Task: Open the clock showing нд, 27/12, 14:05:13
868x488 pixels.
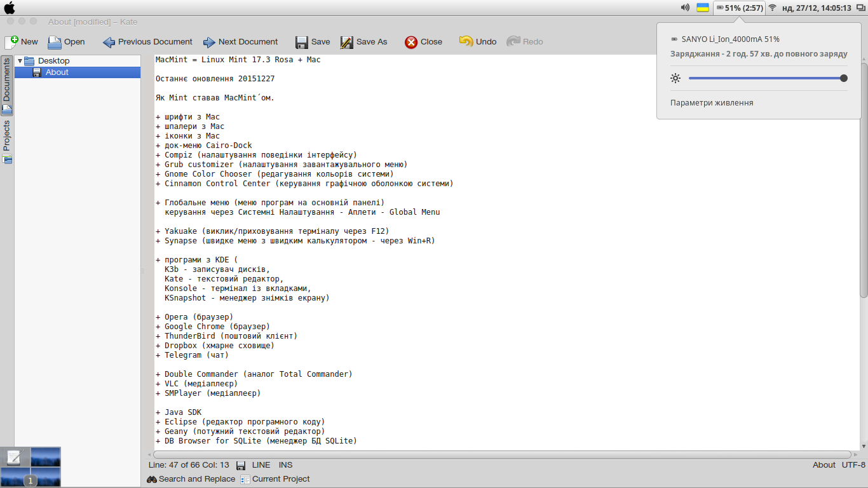Action: [817, 8]
